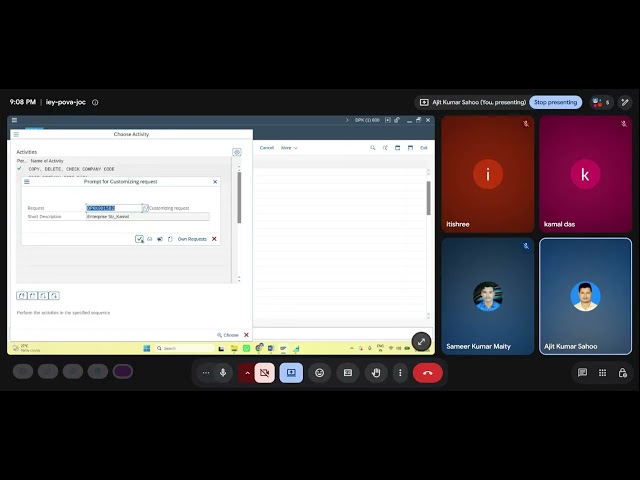Click the Request number input field
The height and width of the screenshot is (480, 640).
point(114,208)
